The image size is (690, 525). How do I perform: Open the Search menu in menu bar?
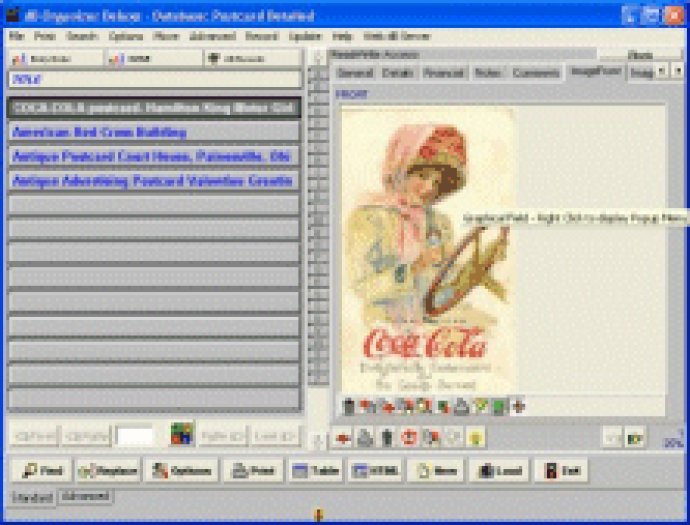tap(82, 36)
